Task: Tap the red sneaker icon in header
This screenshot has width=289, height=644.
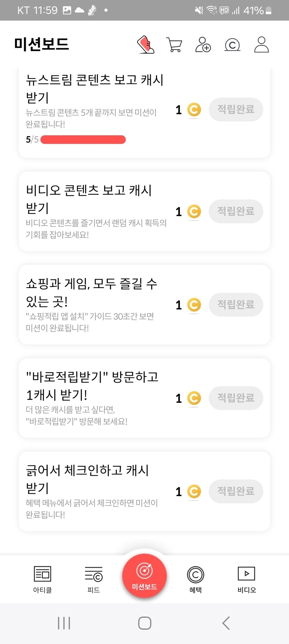Action: (146, 45)
